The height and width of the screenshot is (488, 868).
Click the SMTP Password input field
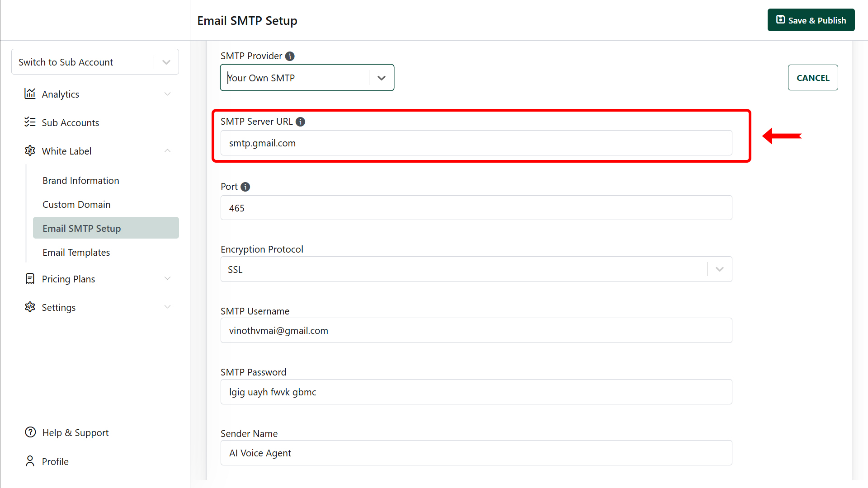pos(476,392)
